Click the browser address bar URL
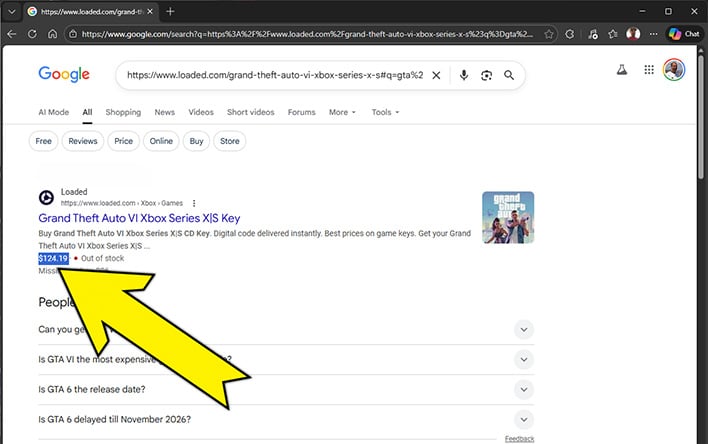708x444 pixels. tap(307, 34)
